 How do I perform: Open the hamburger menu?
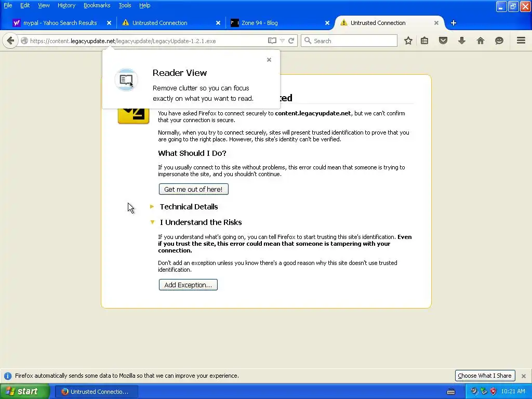click(x=521, y=41)
